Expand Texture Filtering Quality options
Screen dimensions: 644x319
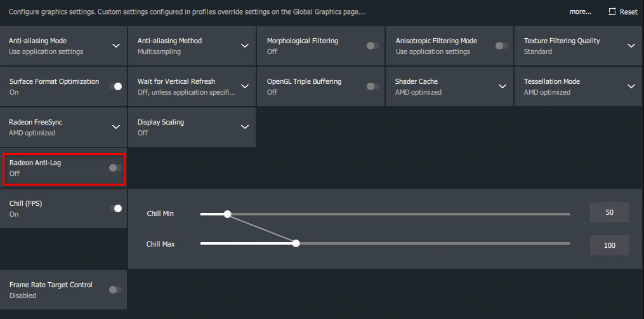(631, 46)
